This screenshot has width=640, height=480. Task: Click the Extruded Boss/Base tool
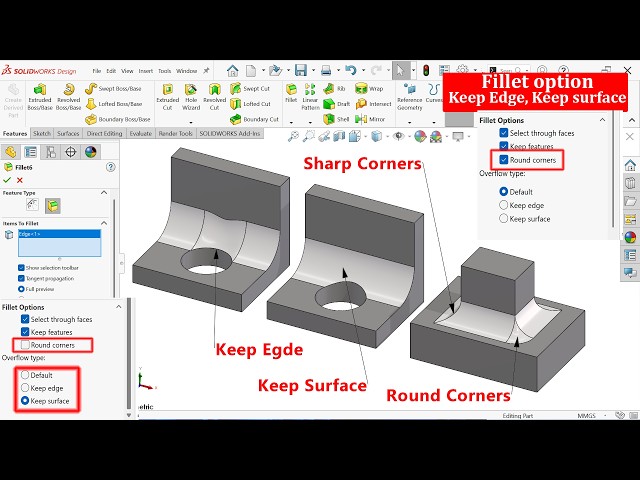[x=40, y=97]
